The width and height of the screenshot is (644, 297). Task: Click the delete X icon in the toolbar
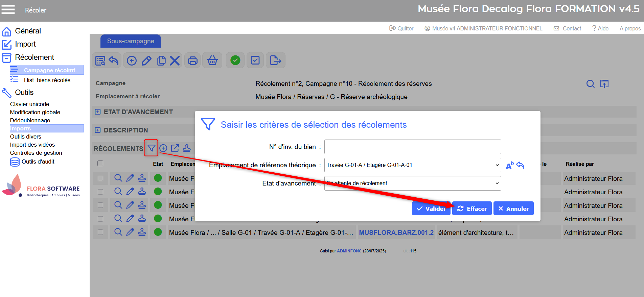[x=175, y=61]
